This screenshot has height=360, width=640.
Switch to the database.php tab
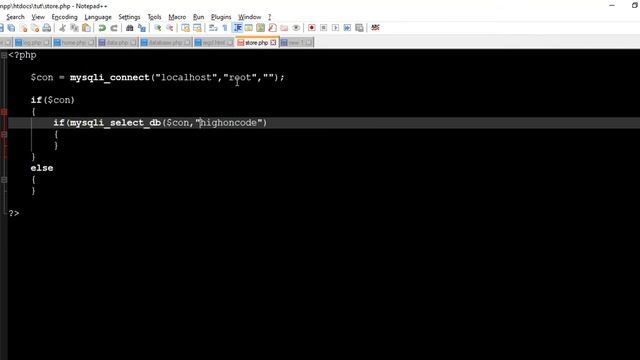point(165,42)
